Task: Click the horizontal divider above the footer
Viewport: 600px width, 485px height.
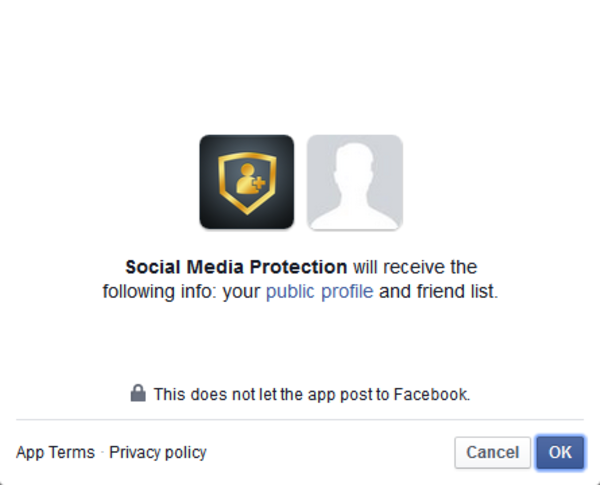Action: tap(300, 419)
